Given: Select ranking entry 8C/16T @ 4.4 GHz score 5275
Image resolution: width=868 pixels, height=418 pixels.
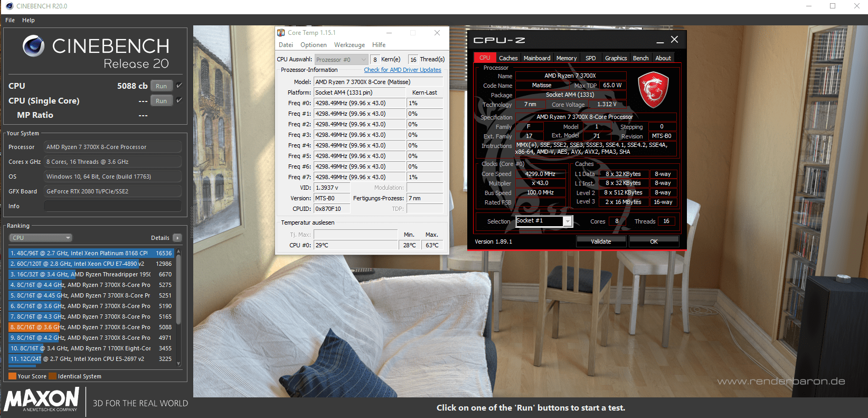Looking at the screenshot, I should tap(90, 285).
